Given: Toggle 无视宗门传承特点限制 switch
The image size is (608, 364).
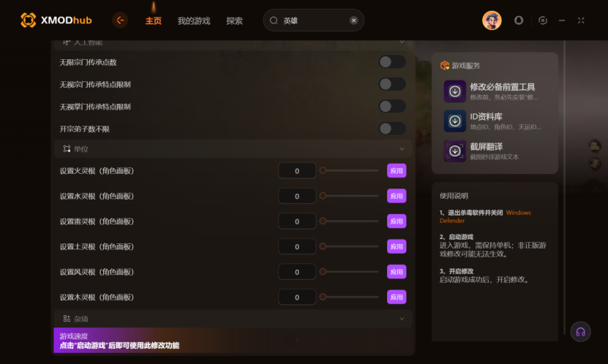Looking at the screenshot, I should tap(392, 84).
